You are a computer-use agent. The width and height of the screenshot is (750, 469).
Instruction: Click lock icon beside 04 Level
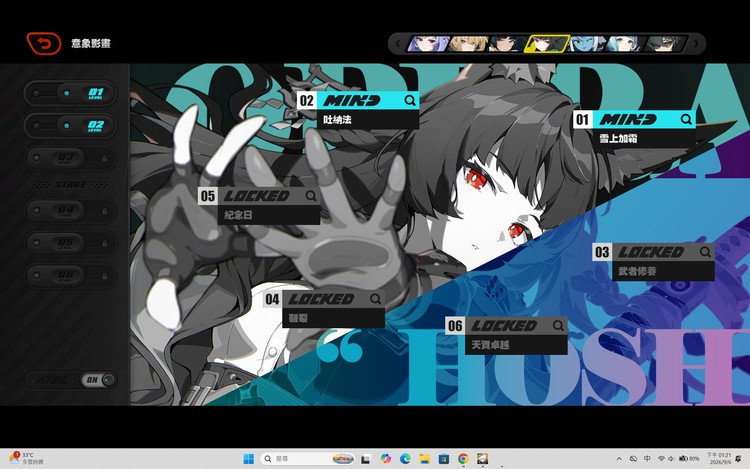point(105,210)
